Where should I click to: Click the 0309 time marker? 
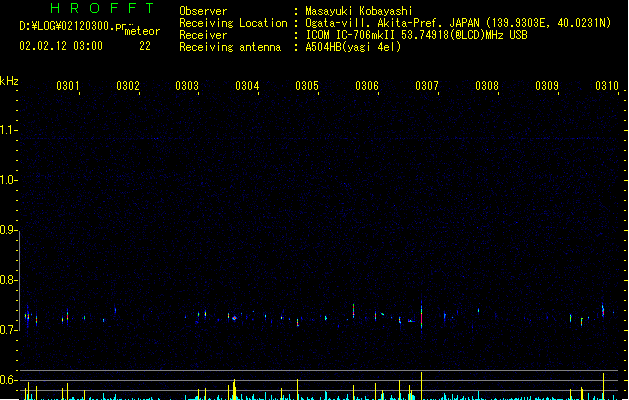click(x=547, y=86)
